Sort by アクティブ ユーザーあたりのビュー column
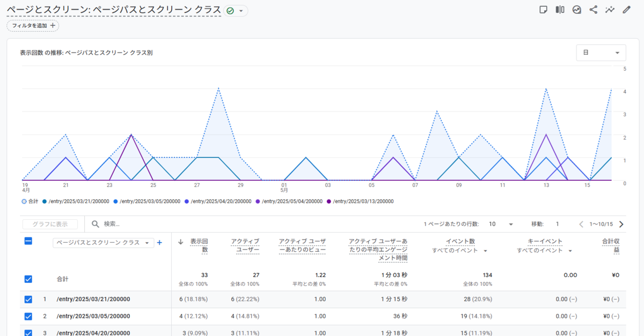This screenshot has width=644, height=336. click(302, 246)
